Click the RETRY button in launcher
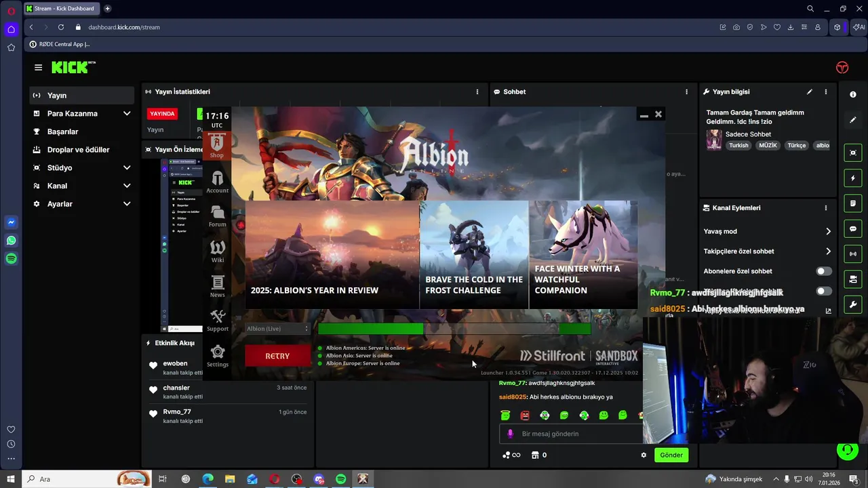Viewport: 868px width, 488px height. point(277,356)
